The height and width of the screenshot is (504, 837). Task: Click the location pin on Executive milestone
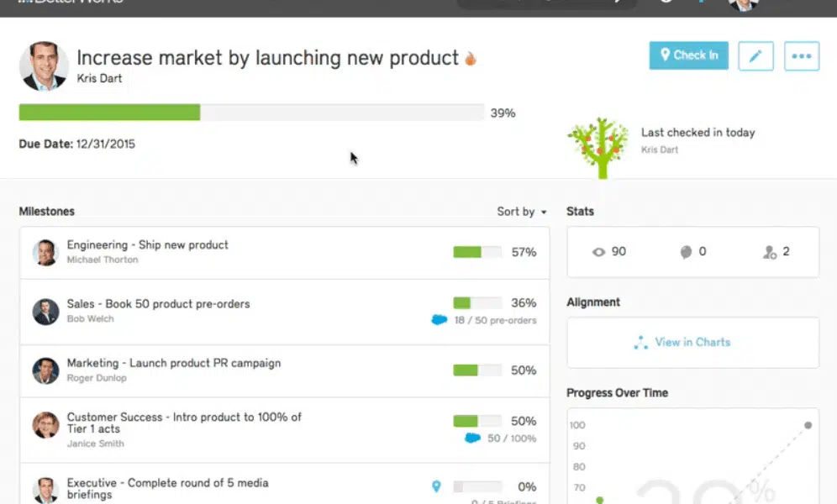pos(436,486)
